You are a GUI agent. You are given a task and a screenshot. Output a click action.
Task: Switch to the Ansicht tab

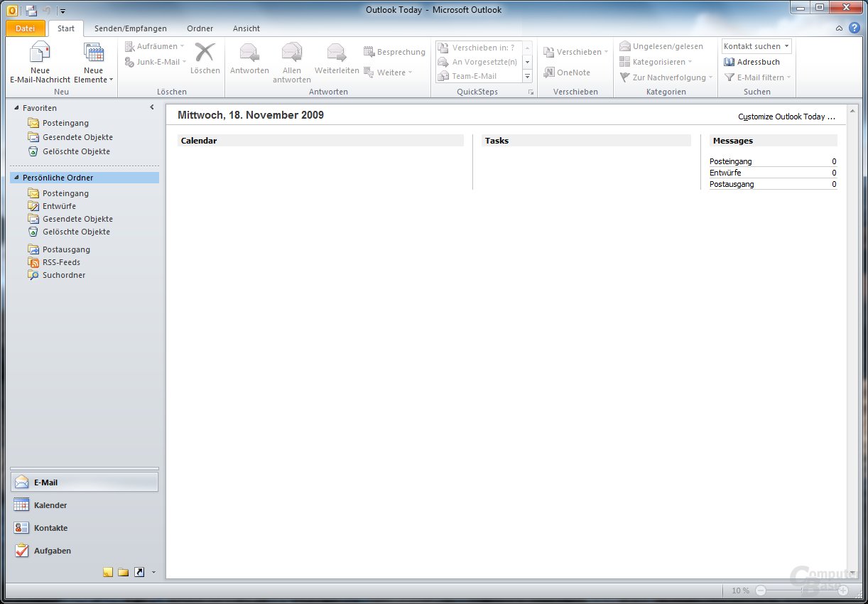[x=246, y=28]
